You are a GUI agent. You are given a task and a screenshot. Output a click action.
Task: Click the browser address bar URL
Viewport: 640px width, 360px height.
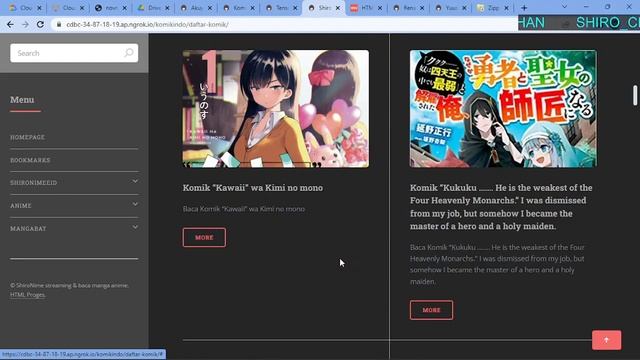tap(147, 24)
